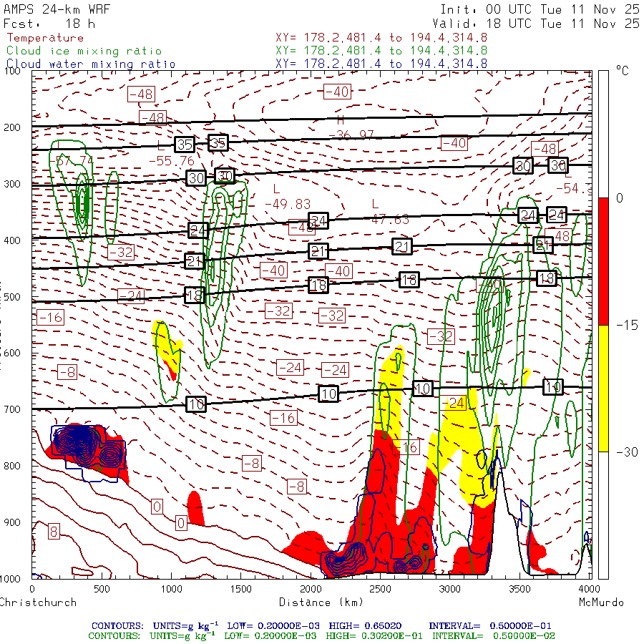Click the "Distance (km)" axis title
Screen dimensions: 644x644
(321, 602)
